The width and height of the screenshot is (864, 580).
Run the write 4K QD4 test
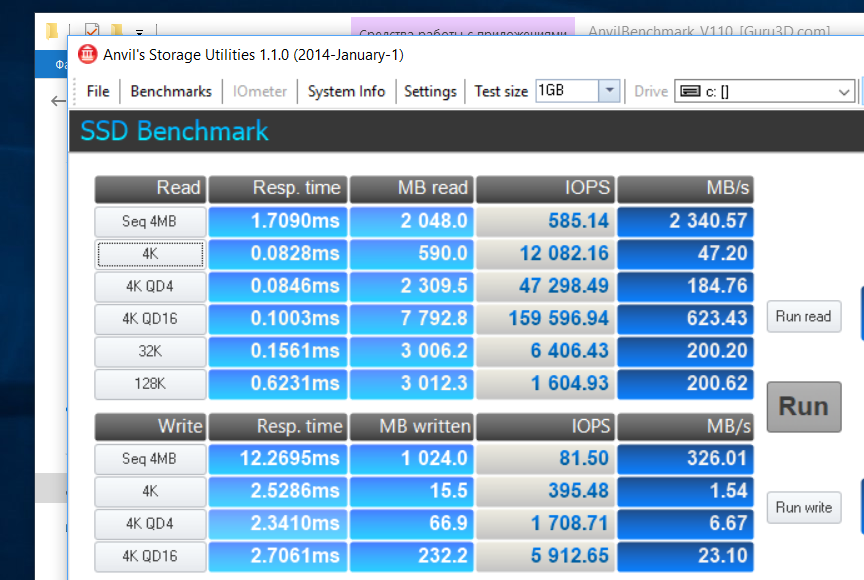[150, 524]
